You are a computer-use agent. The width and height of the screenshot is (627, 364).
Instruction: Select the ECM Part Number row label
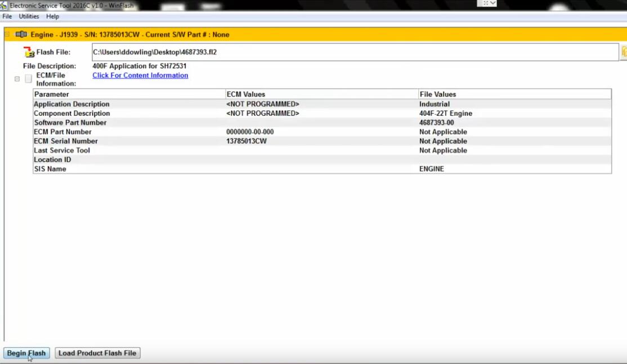(63, 132)
